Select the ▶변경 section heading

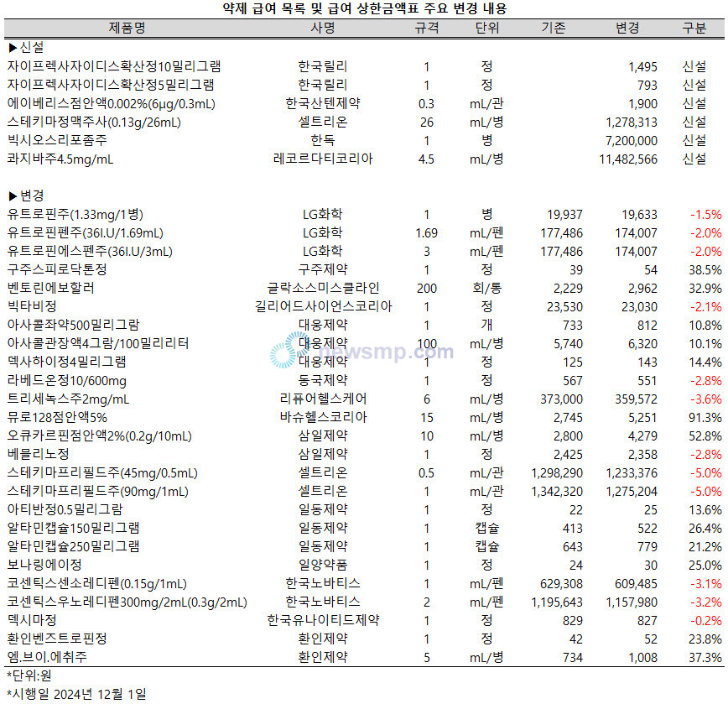27,196
